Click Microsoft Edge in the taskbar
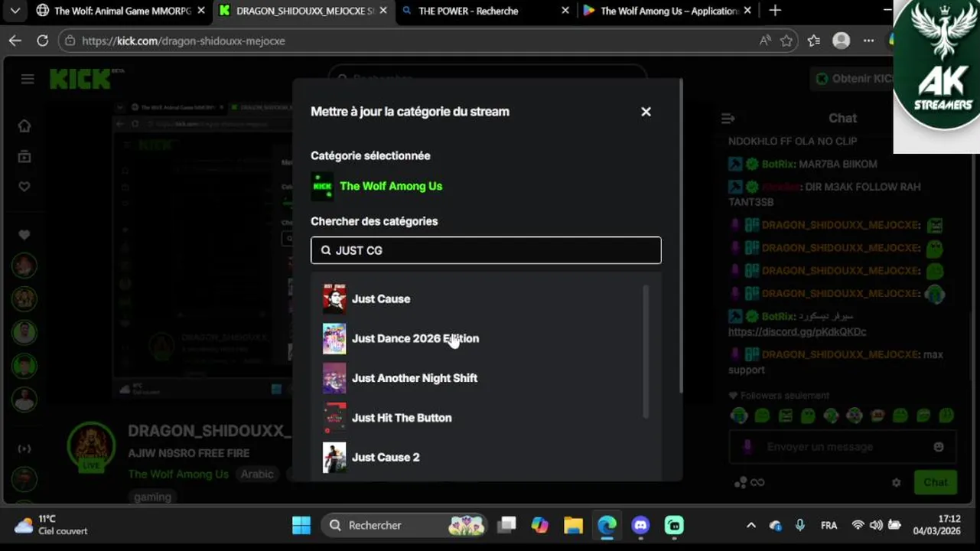 pyautogui.click(x=607, y=526)
